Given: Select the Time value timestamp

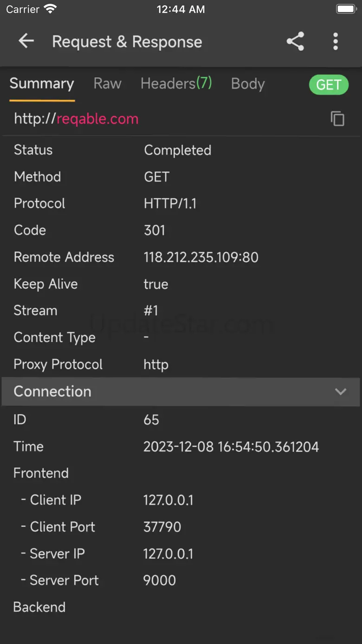Looking at the screenshot, I should pos(231,447).
